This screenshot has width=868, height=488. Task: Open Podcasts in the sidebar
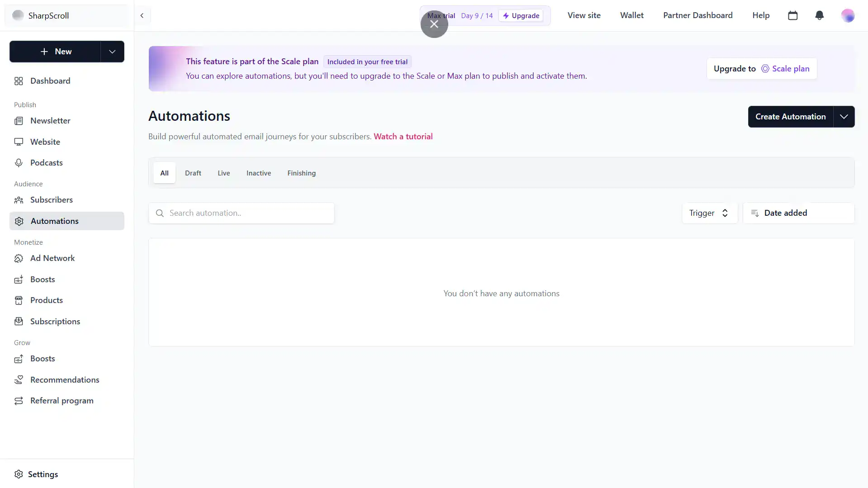67,163
